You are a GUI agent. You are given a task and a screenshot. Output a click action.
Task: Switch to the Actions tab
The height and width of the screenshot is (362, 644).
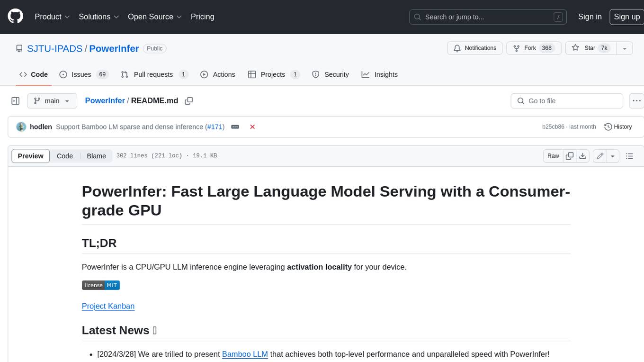coord(218,74)
